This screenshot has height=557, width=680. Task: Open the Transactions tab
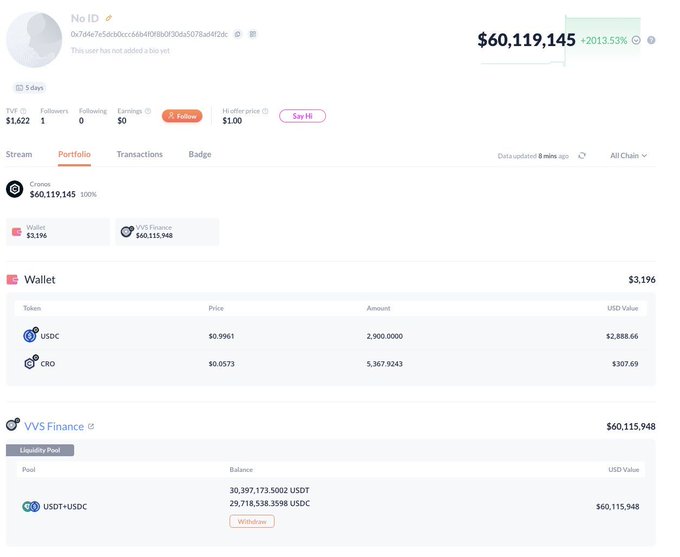coord(140,154)
